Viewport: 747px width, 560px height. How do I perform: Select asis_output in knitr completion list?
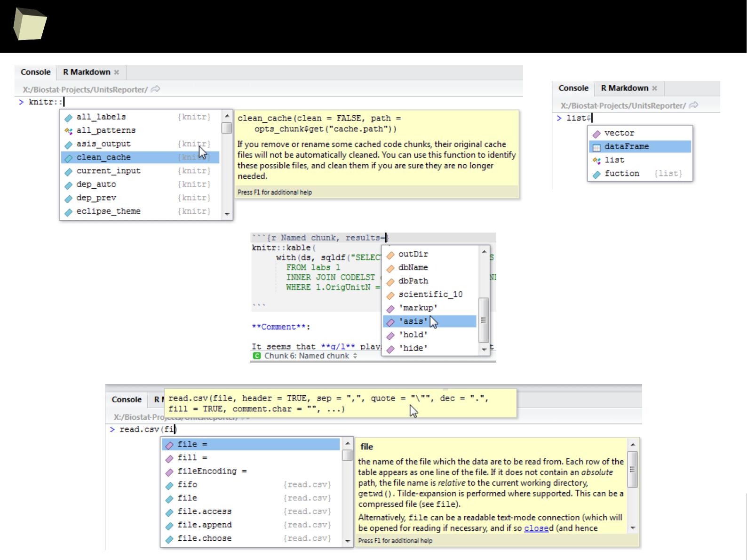coord(140,144)
